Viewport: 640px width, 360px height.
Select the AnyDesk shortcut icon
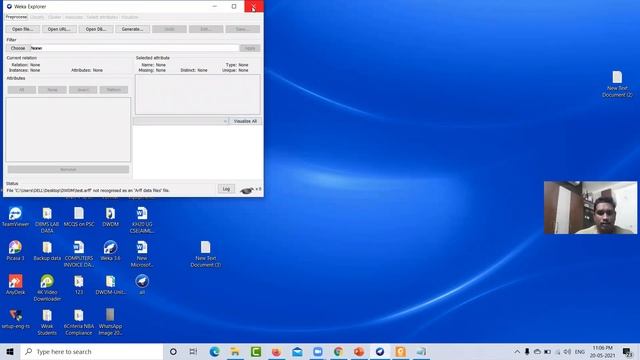[15, 284]
